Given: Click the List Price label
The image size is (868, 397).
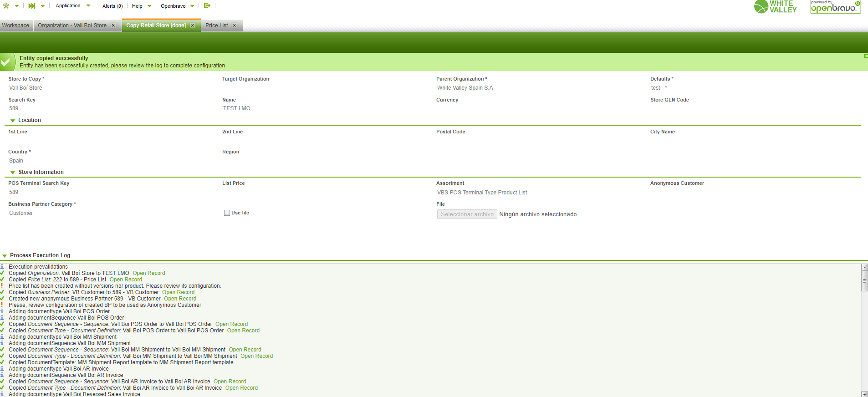Looking at the screenshot, I should [x=234, y=183].
